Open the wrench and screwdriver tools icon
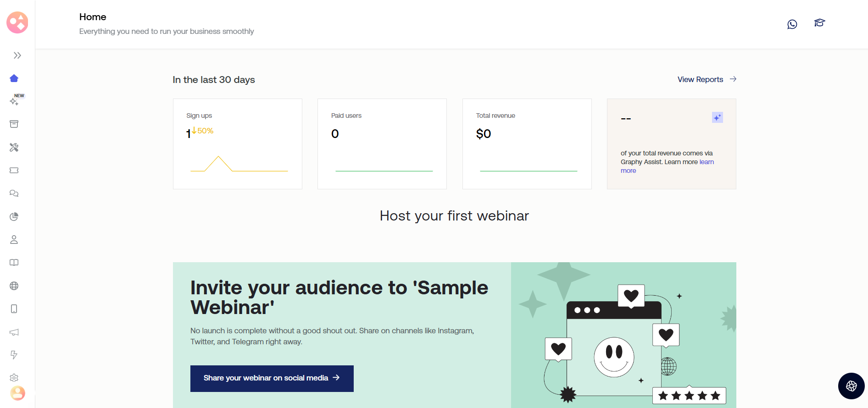The width and height of the screenshot is (868, 408). (x=14, y=147)
